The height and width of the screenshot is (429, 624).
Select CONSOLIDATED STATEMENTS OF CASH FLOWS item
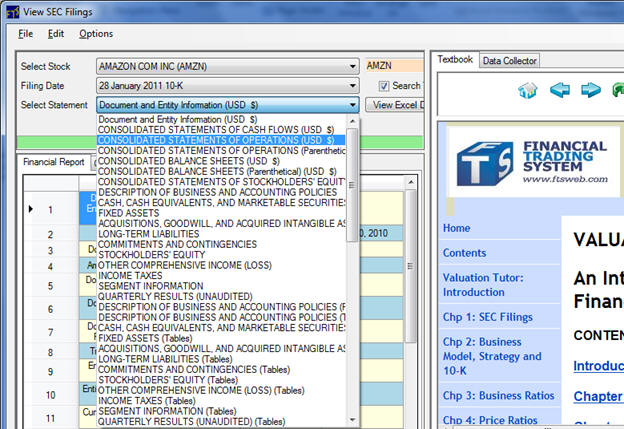[x=221, y=130]
